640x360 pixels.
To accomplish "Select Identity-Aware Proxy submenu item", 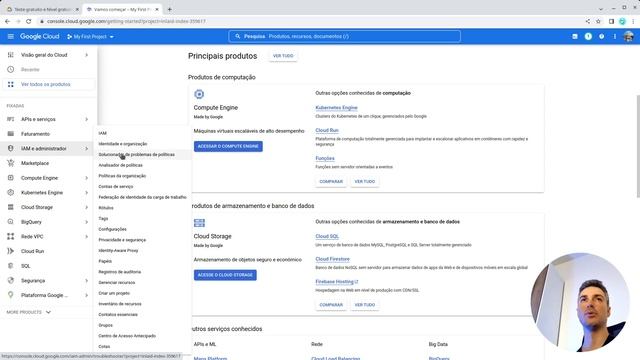I will [118, 250].
